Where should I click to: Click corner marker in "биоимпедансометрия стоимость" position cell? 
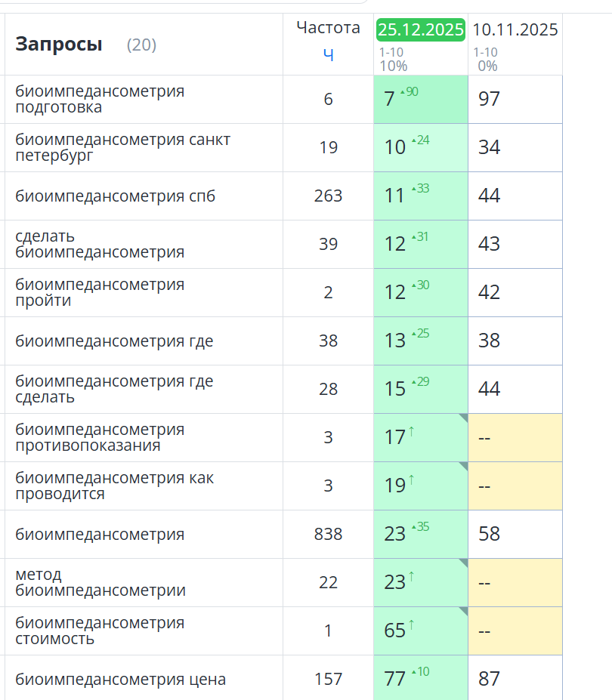[463, 611]
